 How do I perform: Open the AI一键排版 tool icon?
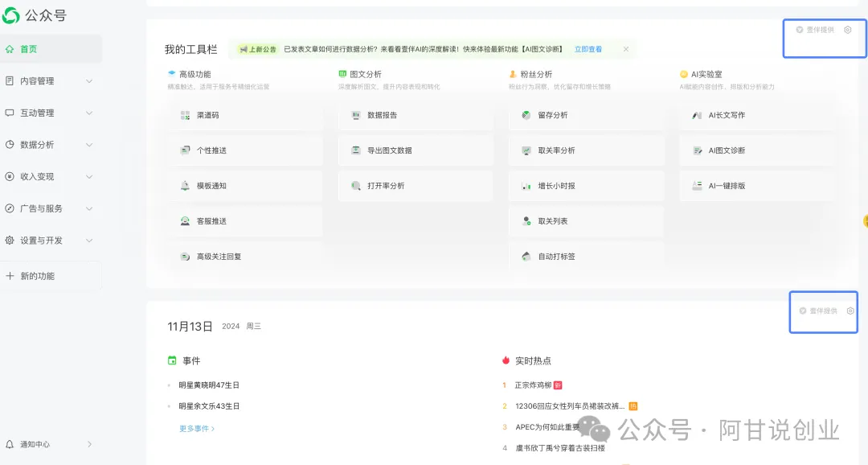[697, 186]
